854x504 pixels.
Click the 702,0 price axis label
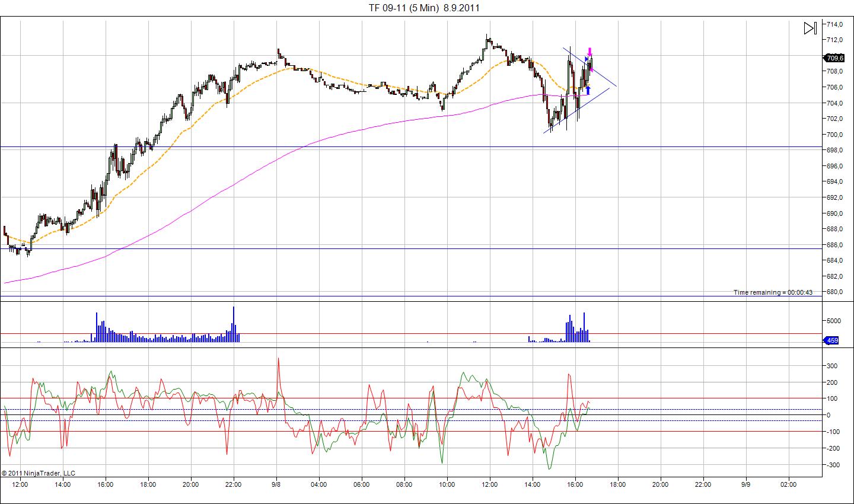[834, 119]
